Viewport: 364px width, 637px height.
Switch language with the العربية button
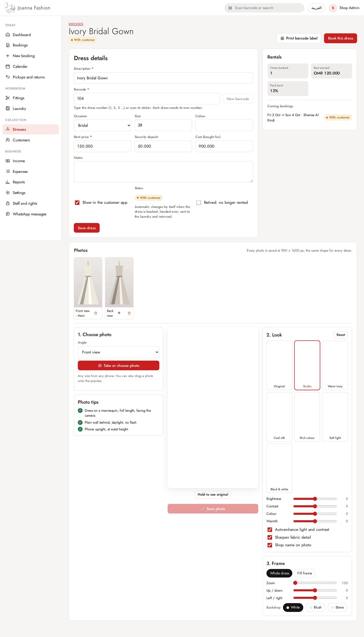(316, 8)
